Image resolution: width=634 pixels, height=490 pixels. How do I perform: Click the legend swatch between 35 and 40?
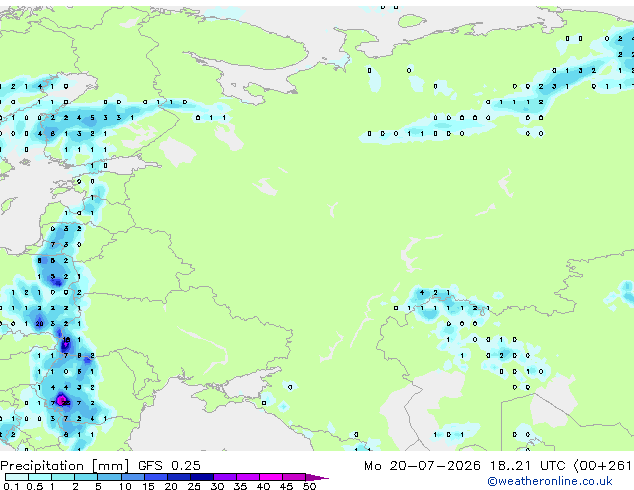(248, 477)
